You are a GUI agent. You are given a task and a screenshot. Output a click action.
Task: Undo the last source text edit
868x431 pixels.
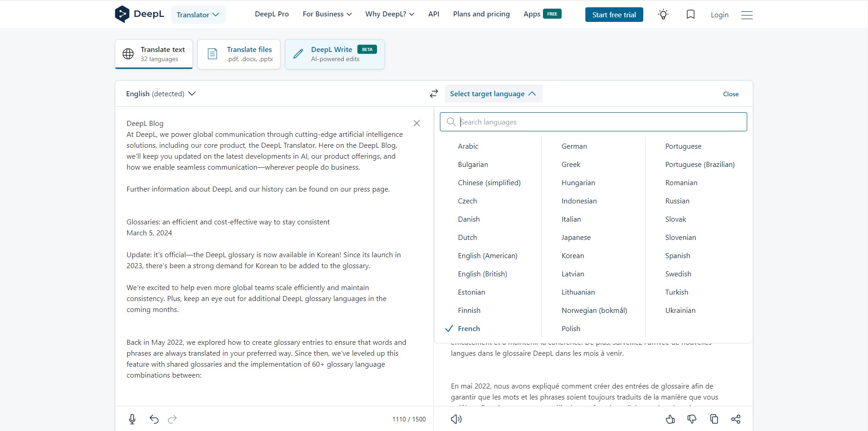click(x=154, y=419)
